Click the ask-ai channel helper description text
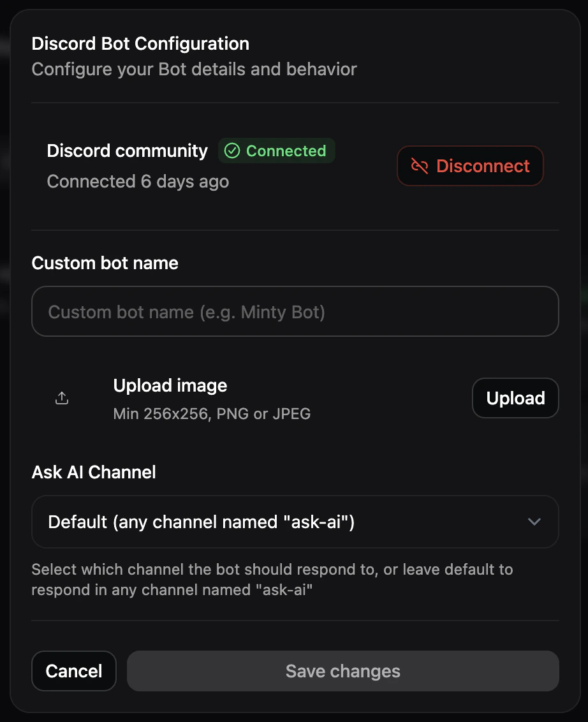This screenshot has height=722, width=588. [272, 579]
